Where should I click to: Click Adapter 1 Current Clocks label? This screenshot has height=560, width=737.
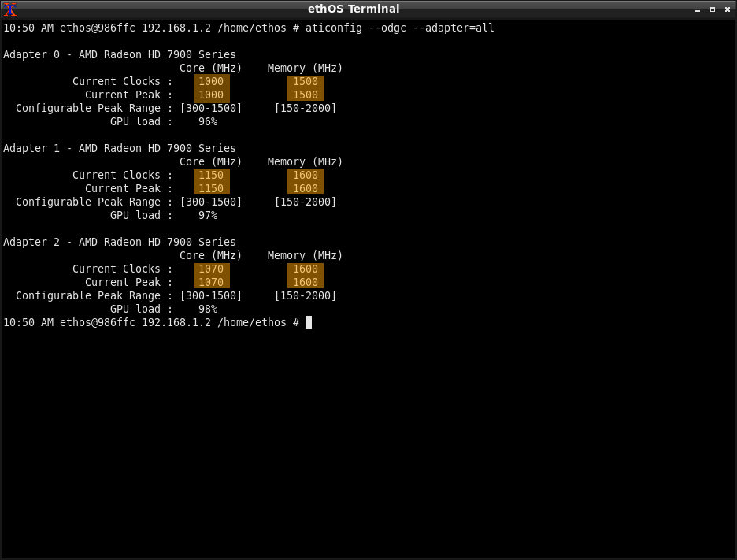(116, 175)
